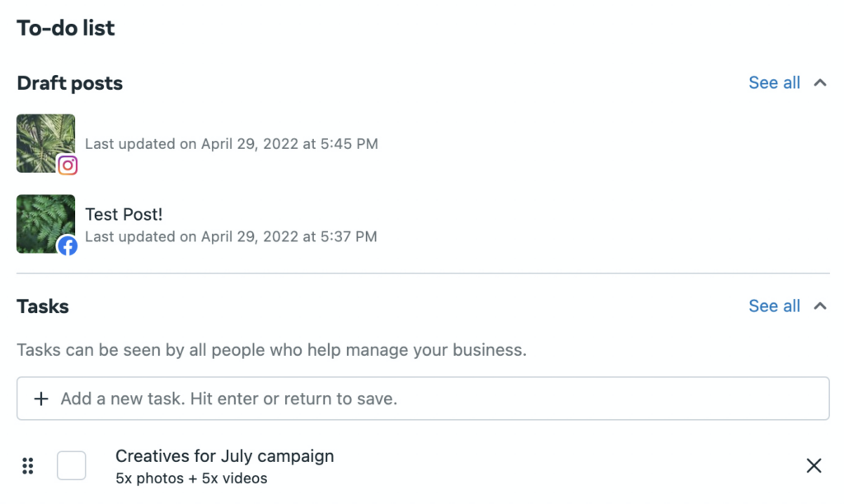Select the X icon to delete the July campaign task
844x504 pixels.
(x=814, y=465)
